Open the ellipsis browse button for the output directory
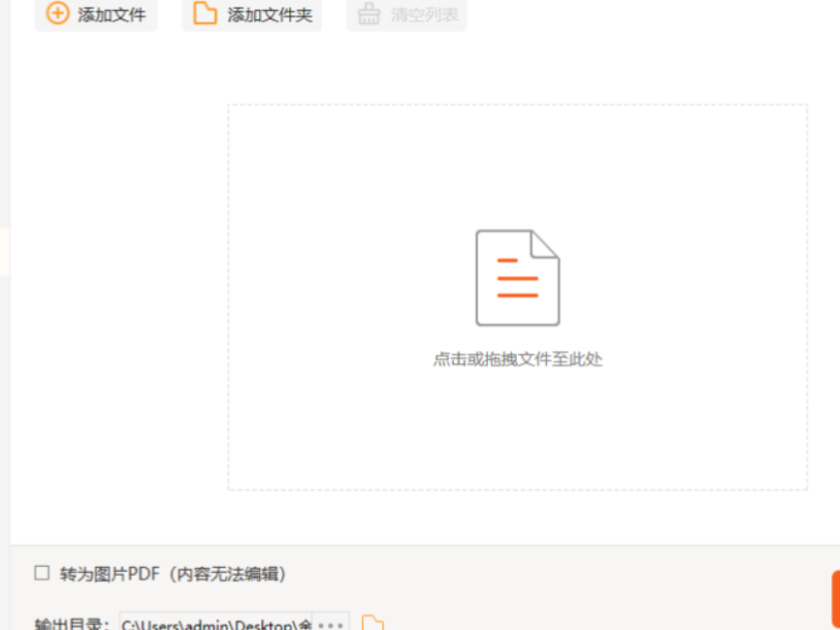The image size is (840, 630). [x=331, y=623]
